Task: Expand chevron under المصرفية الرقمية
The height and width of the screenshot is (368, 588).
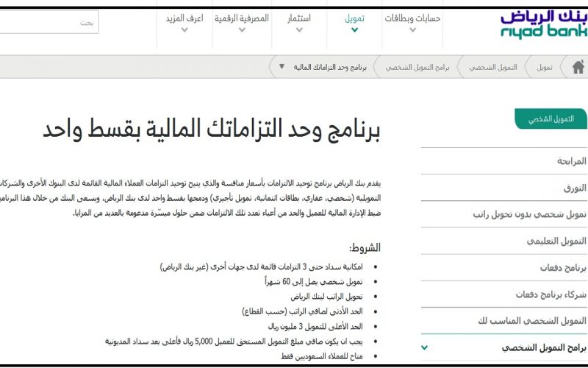Action: (x=242, y=30)
